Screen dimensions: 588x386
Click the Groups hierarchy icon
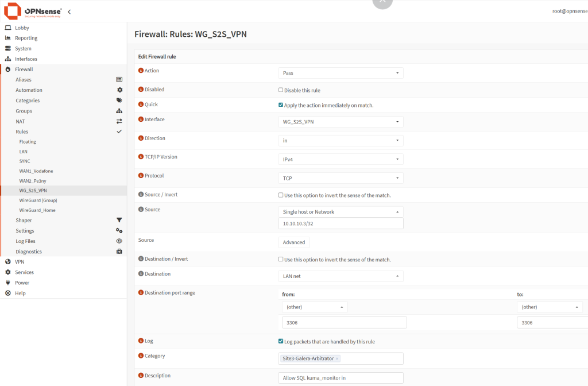pos(119,111)
